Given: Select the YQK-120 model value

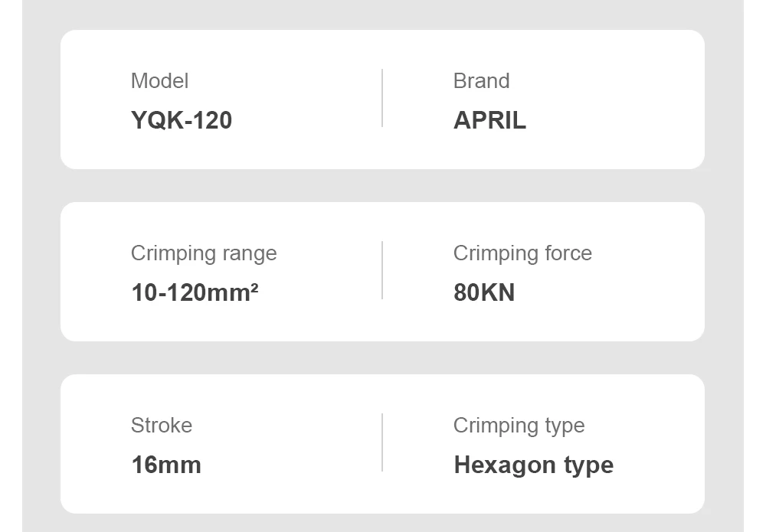Looking at the screenshot, I should pyautogui.click(x=182, y=121).
